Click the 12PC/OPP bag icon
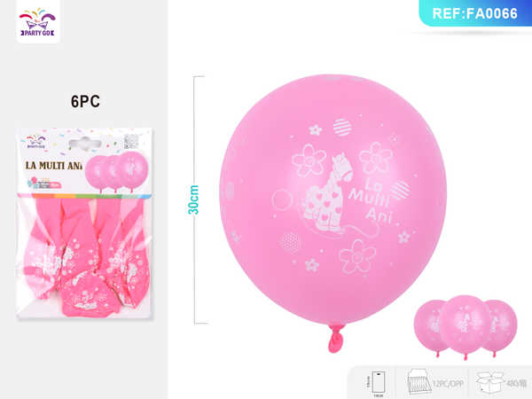The height and width of the screenshot is (399, 532). [419, 382]
